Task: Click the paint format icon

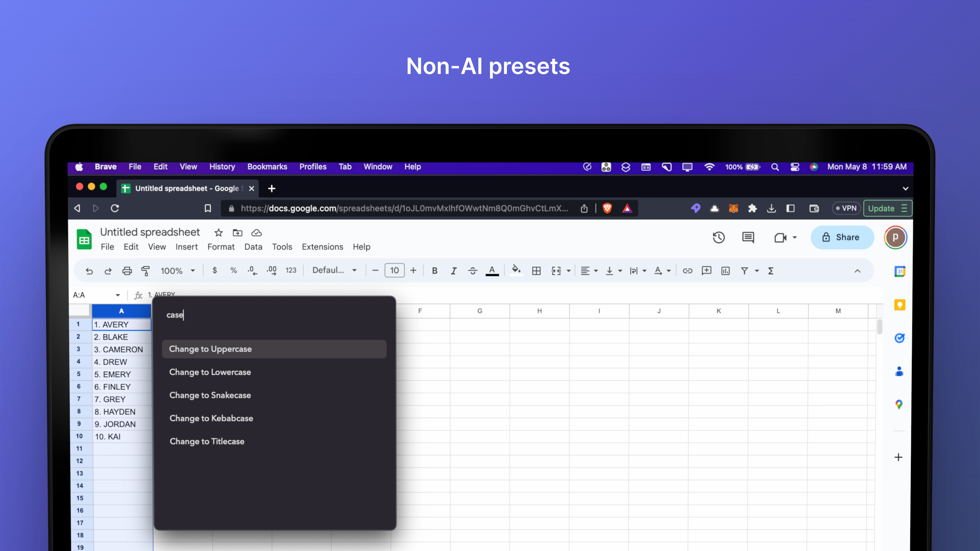Action: [x=145, y=271]
